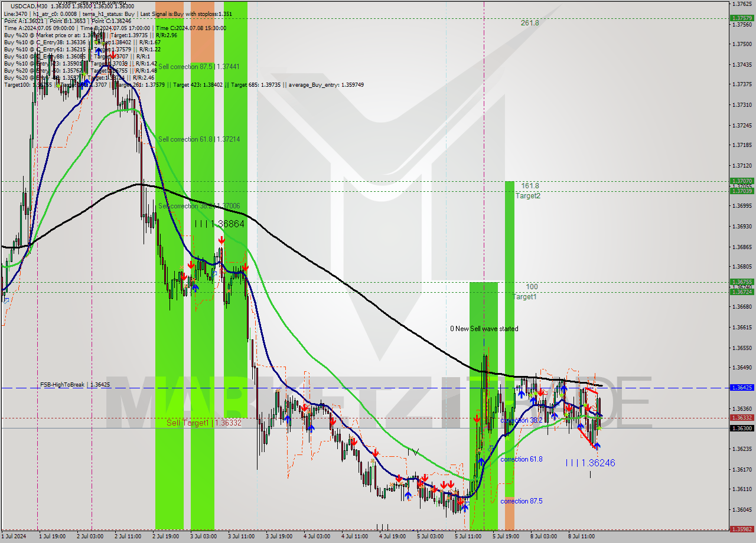Click '1 Jul 2024' on time axis
Image resolution: width=756 pixels, height=543 pixels.
(14, 537)
